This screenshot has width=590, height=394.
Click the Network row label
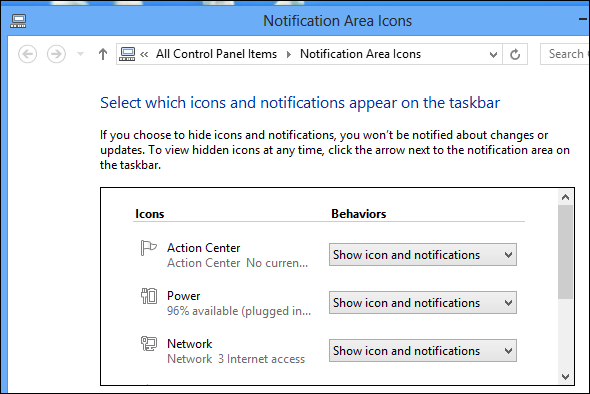190,344
